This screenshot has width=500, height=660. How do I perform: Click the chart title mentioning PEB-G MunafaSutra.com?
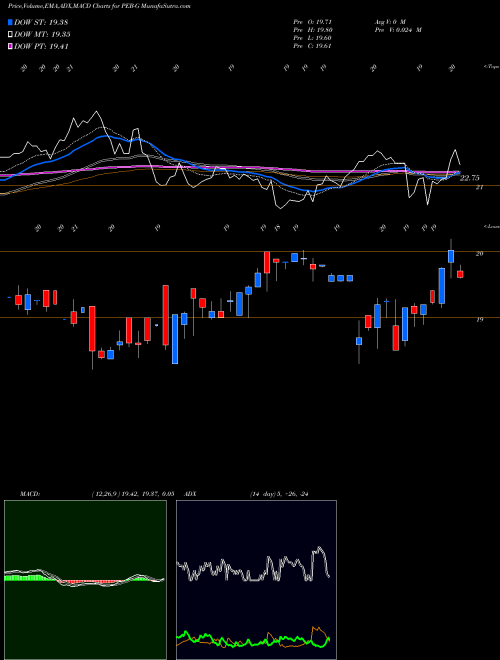[x=99, y=6]
